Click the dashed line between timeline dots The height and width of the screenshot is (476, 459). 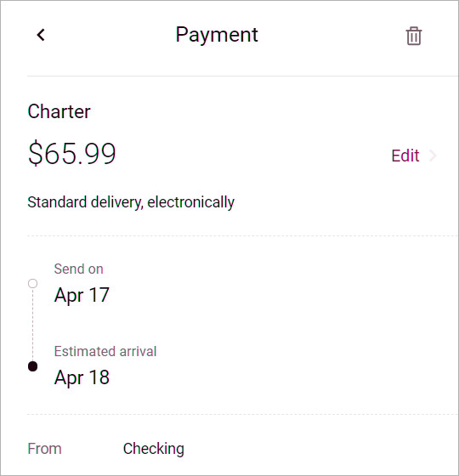(32, 325)
